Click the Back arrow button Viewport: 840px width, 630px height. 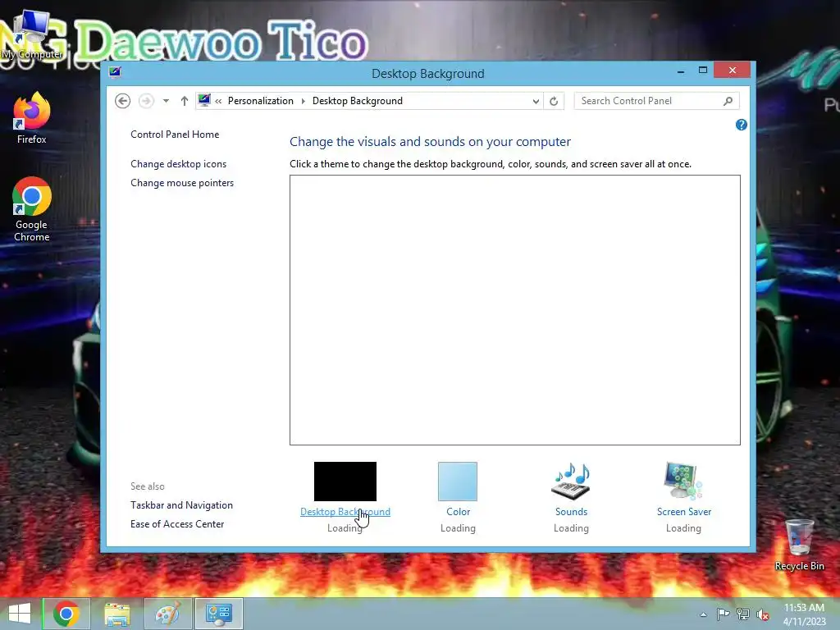point(123,101)
